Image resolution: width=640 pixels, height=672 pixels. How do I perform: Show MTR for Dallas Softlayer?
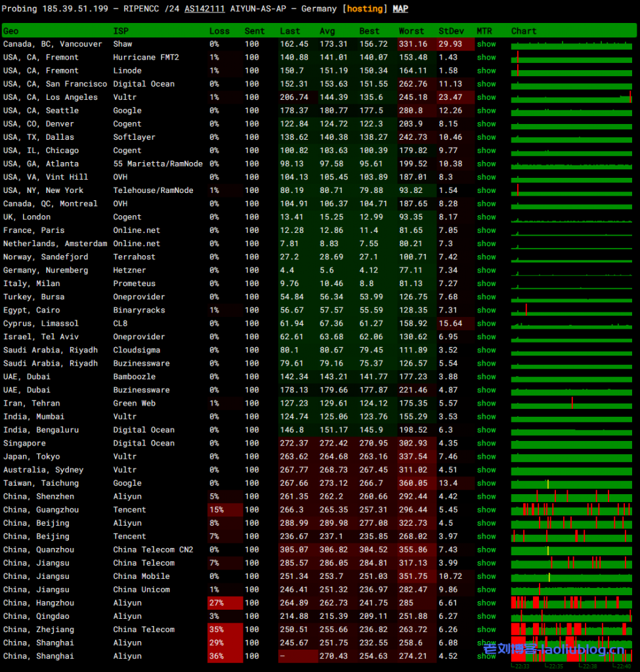point(486,137)
